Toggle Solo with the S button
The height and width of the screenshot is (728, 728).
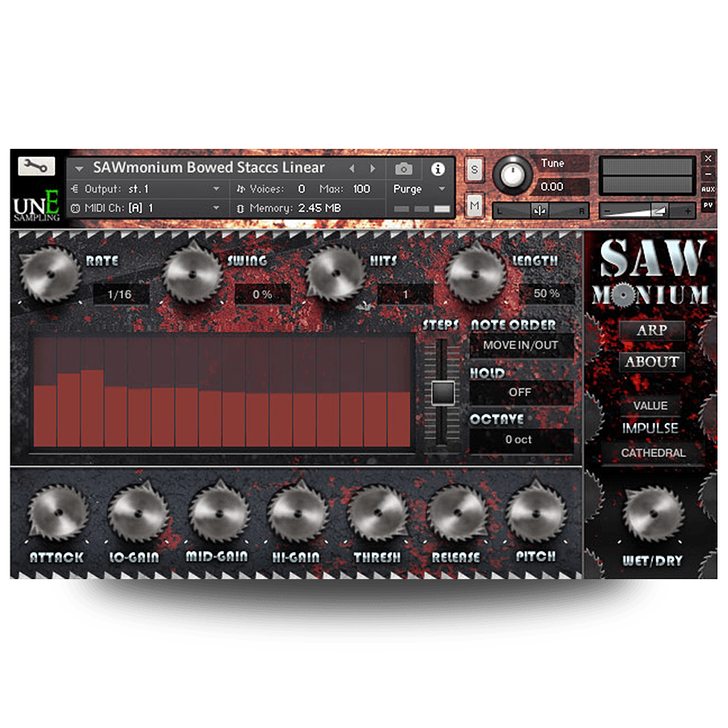click(474, 170)
